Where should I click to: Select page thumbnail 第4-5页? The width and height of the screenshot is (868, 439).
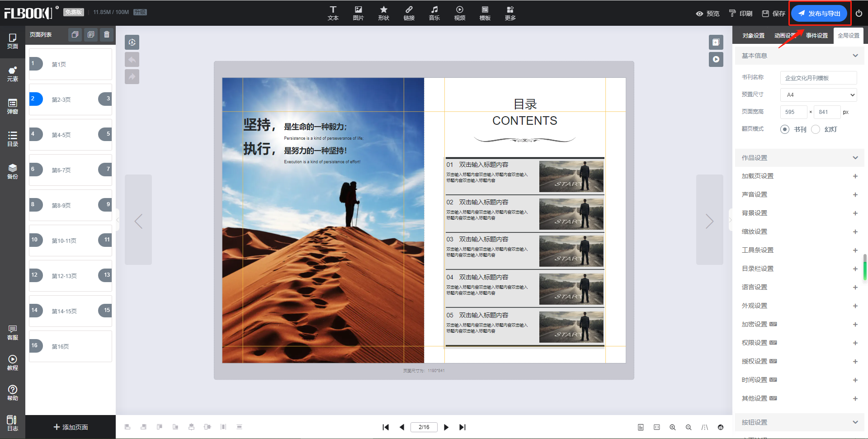[71, 135]
